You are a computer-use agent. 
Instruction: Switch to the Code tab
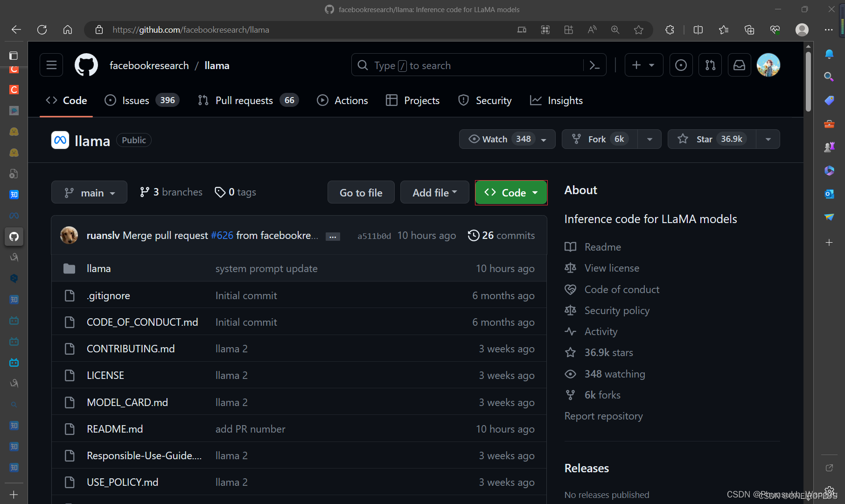pos(66,100)
